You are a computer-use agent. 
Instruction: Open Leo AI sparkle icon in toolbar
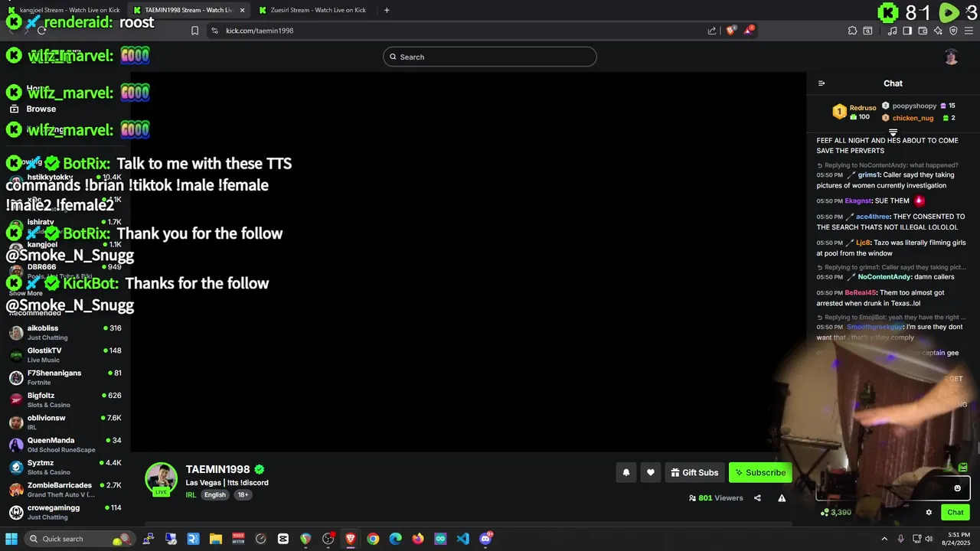tap(938, 31)
